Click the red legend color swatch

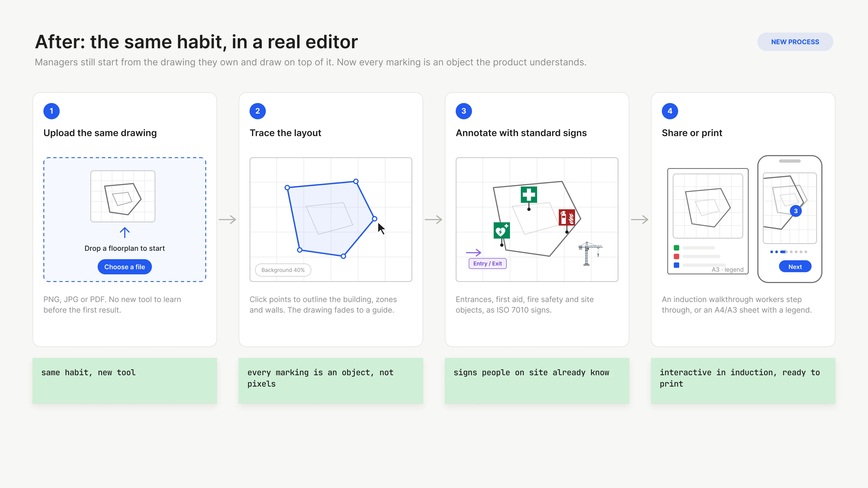point(676,256)
